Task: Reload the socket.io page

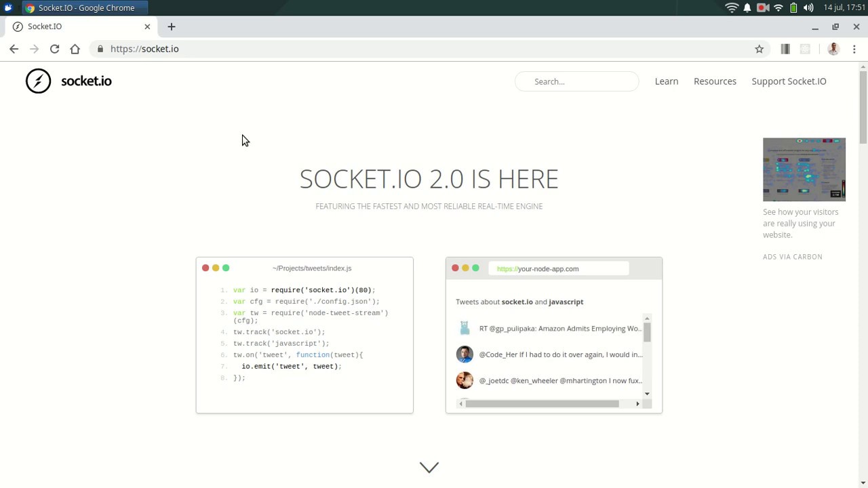Action: click(x=54, y=49)
